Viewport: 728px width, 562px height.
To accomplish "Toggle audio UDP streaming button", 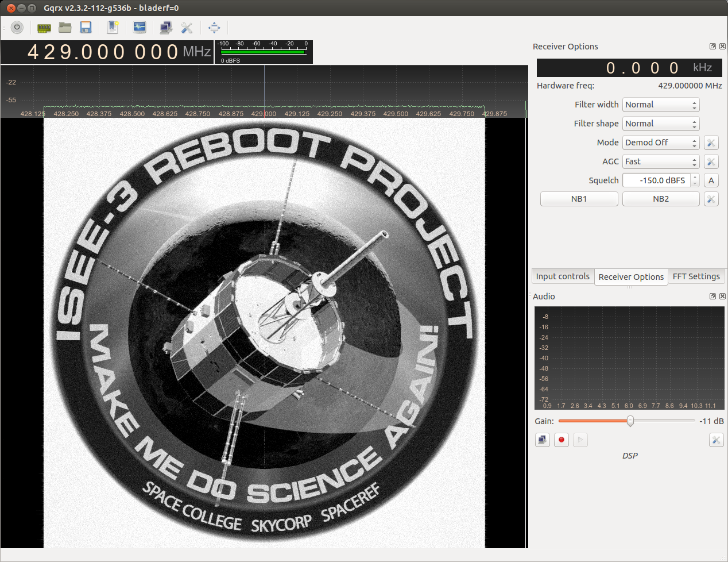I will [543, 440].
